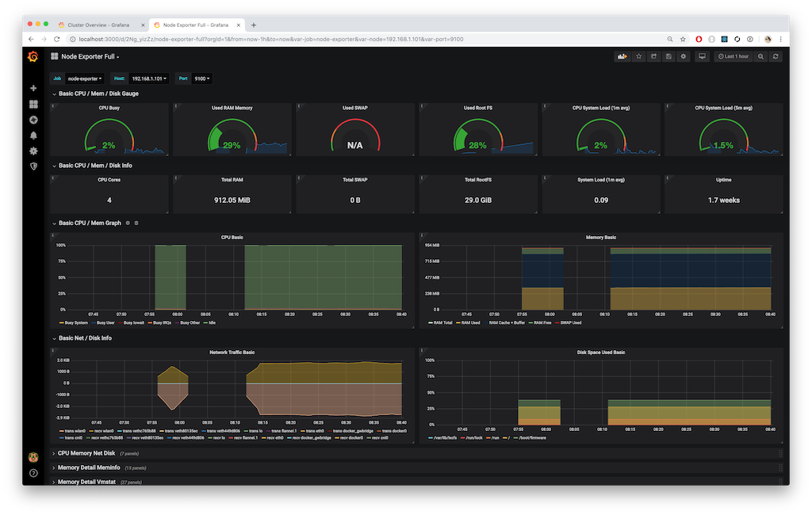The image size is (812, 515).
Task: Open the user avatar in Grafana sidebar
Action: pyautogui.click(x=33, y=457)
